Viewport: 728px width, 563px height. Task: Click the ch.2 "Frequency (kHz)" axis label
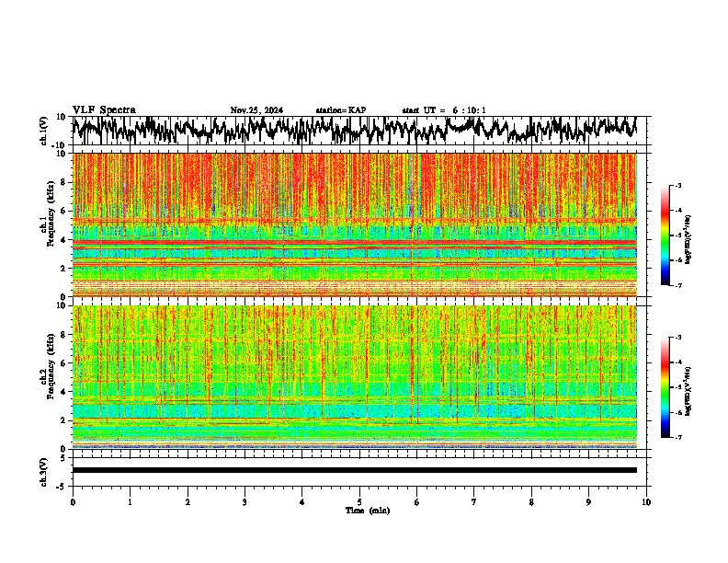click(51, 366)
